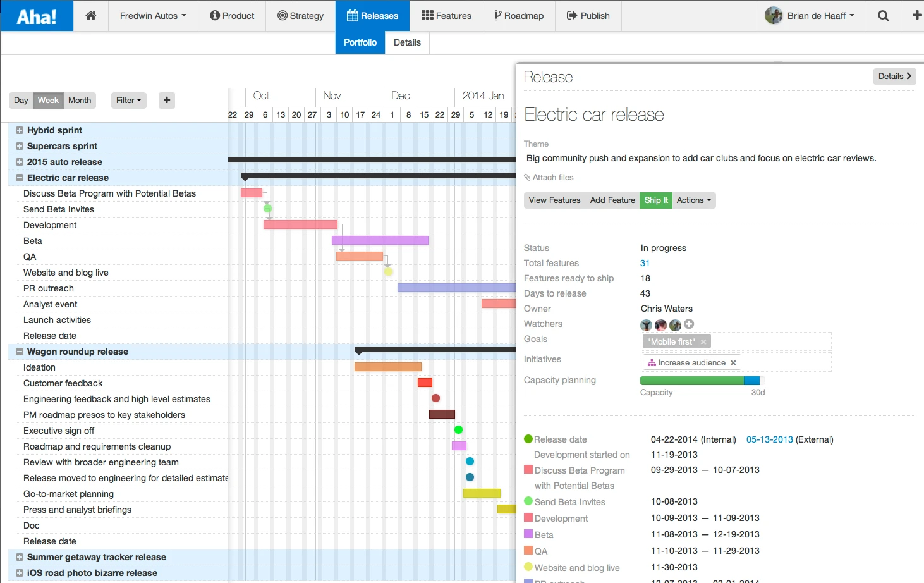Collapse the Wagon roundup release

pyautogui.click(x=20, y=352)
